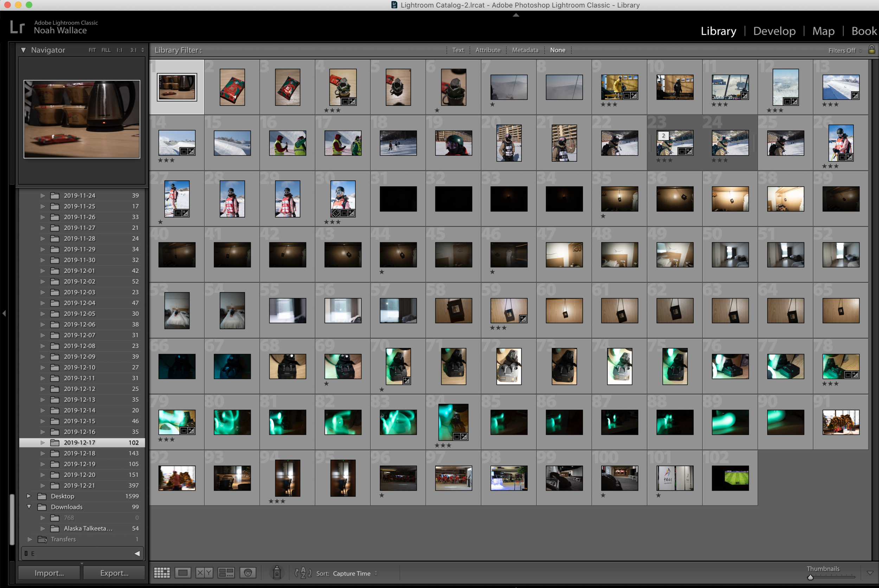Expand the 2019-12-17 folder
This screenshot has width=879, height=588.
click(43, 442)
